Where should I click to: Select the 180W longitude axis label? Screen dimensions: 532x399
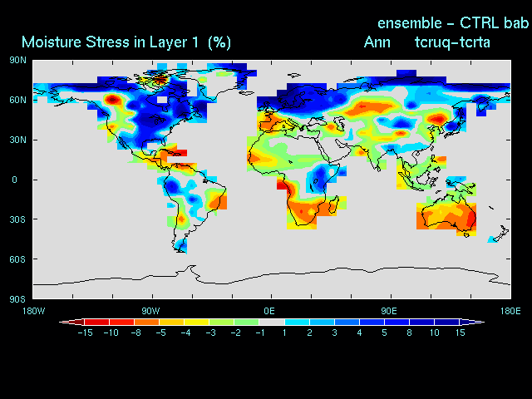(33, 310)
